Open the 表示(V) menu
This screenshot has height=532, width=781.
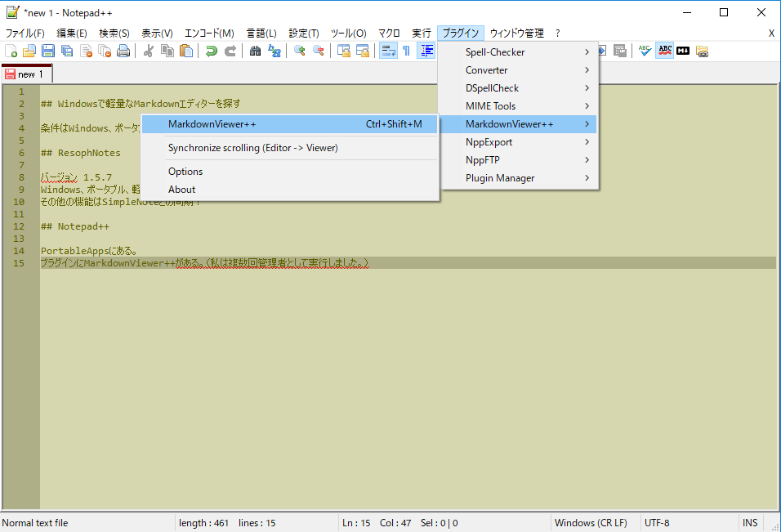coord(157,33)
